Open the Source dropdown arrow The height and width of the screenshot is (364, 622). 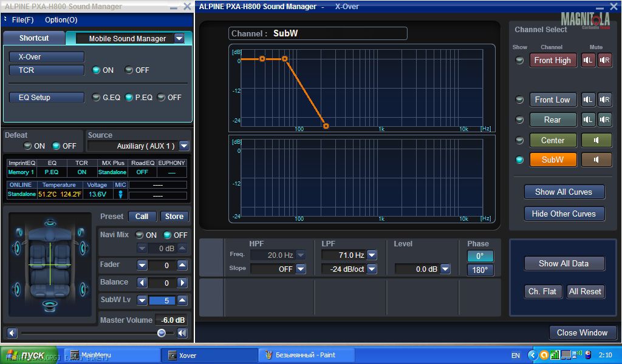(184, 146)
